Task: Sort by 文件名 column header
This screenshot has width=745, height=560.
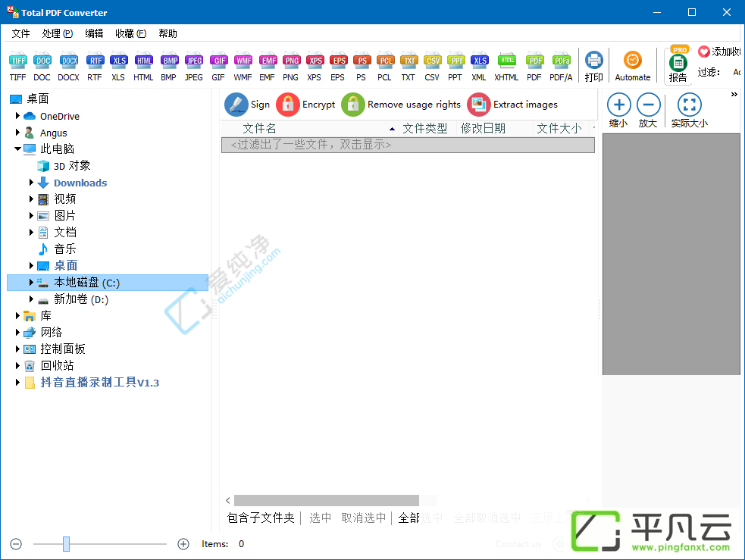Action: click(x=309, y=128)
